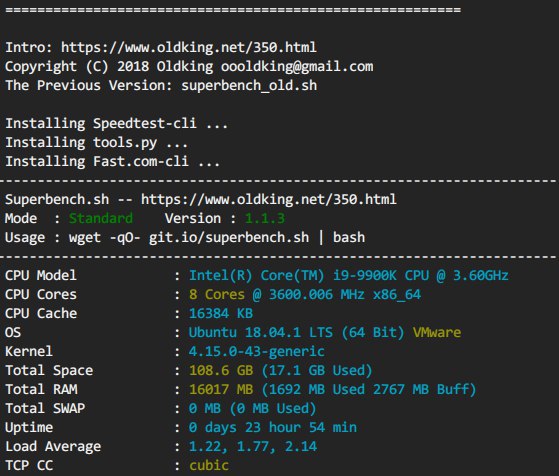The image size is (559, 476).
Task: Click the CPU Cache value 16384 KB
Action: 221,313
